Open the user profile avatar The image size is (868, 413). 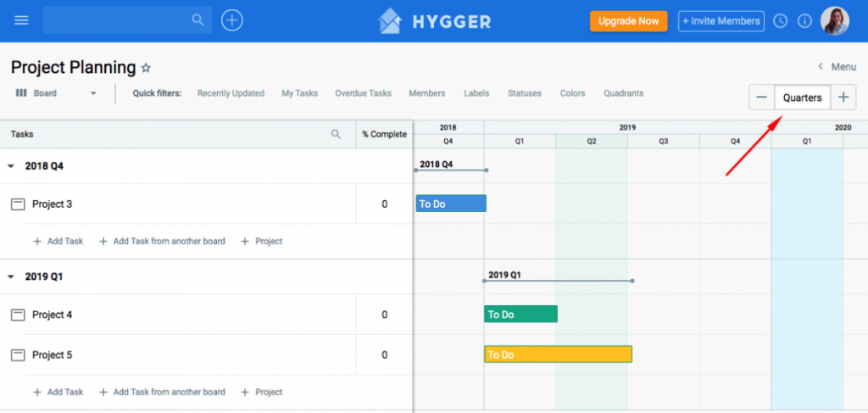834,21
